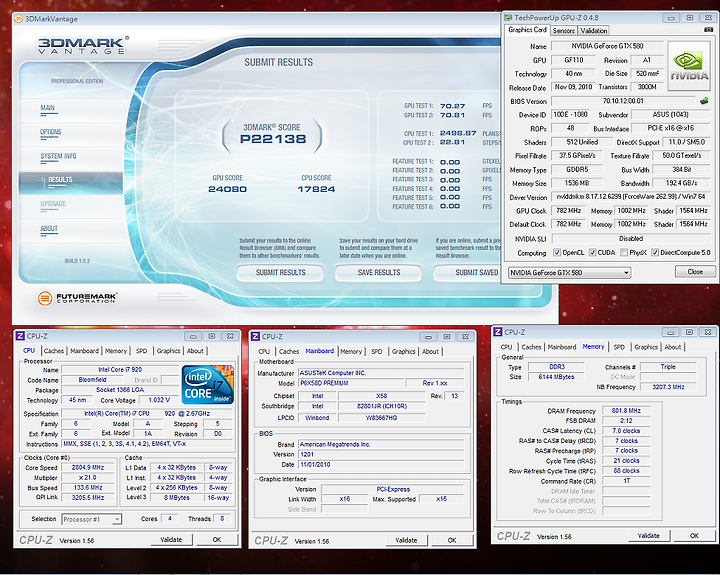
Task: Open the Mainboard tab in the Memory window
Action: (562, 347)
